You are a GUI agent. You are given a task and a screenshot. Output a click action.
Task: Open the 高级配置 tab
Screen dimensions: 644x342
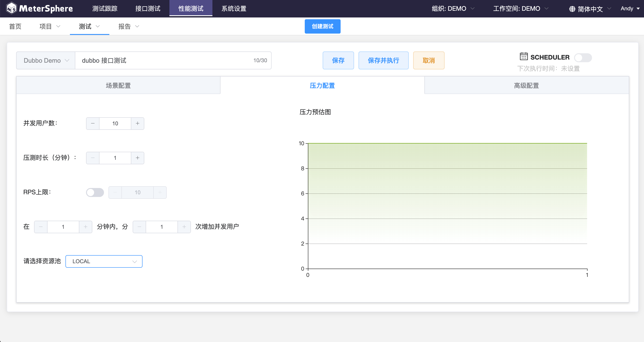tap(526, 85)
